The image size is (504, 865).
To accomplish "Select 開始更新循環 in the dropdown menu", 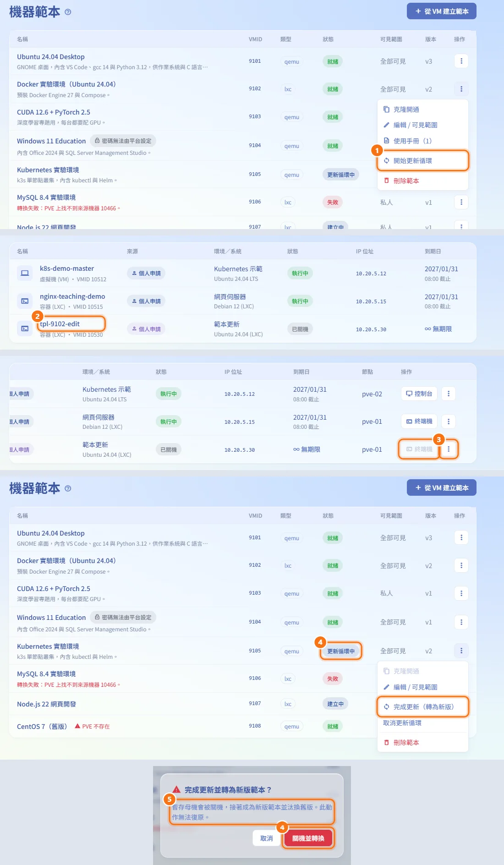I will (x=423, y=161).
